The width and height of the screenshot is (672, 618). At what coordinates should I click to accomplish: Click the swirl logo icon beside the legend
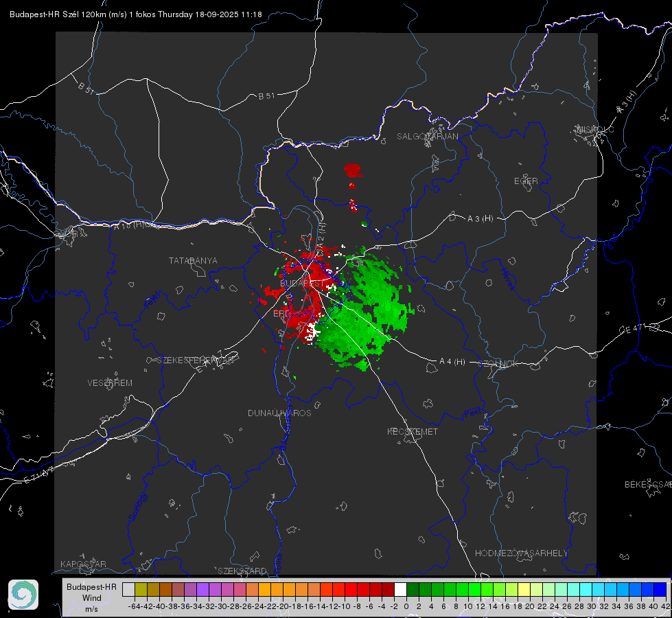point(23,595)
